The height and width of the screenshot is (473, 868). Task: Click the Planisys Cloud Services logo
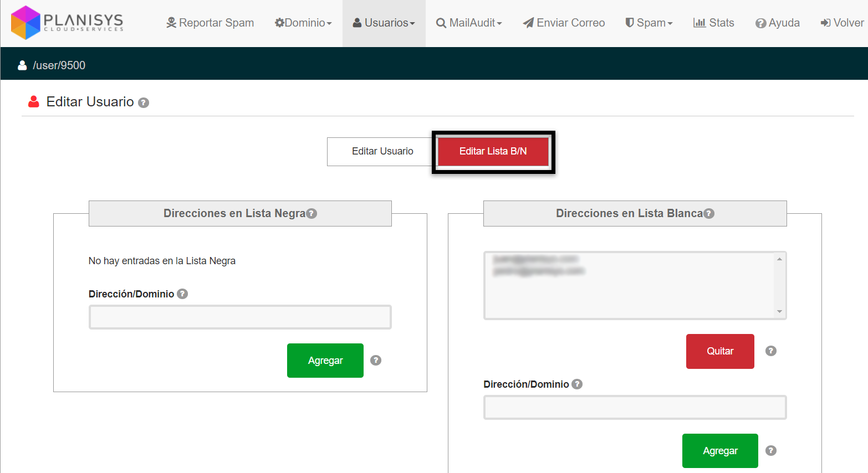(x=65, y=22)
